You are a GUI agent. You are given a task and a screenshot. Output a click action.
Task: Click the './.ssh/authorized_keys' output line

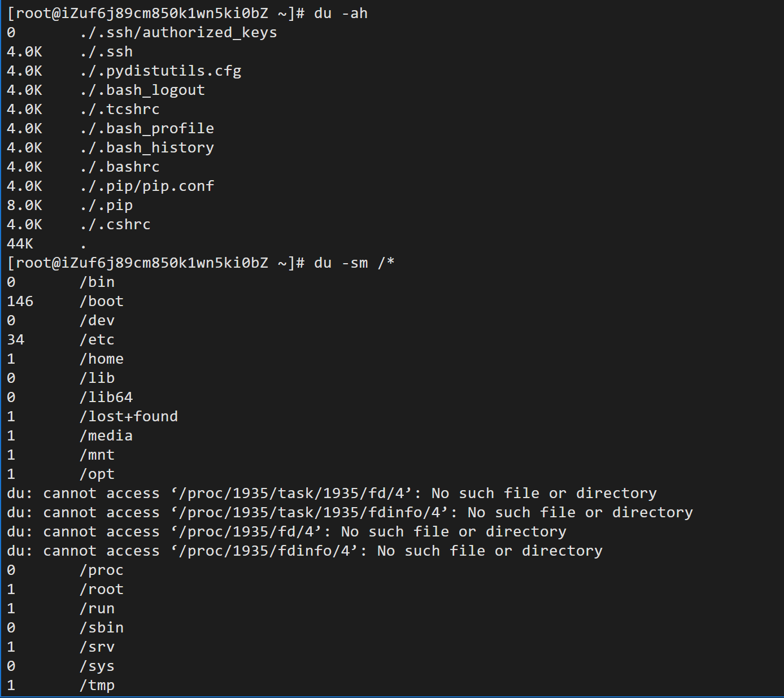click(x=142, y=33)
